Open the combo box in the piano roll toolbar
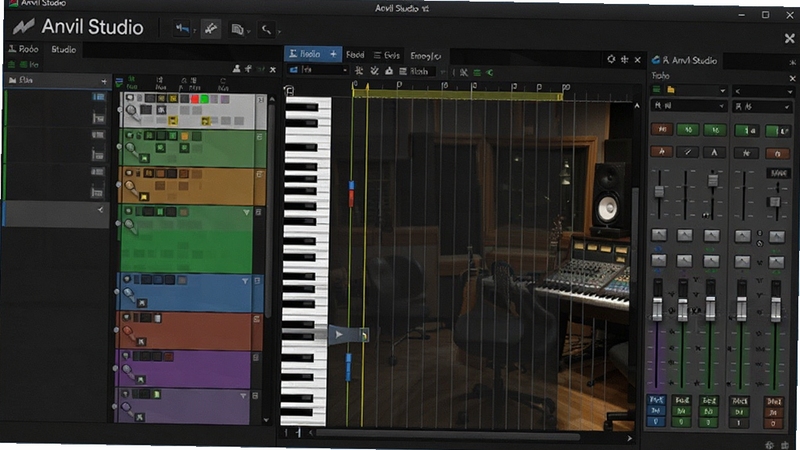Viewport: 800px width, 450px height. pos(319,70)
